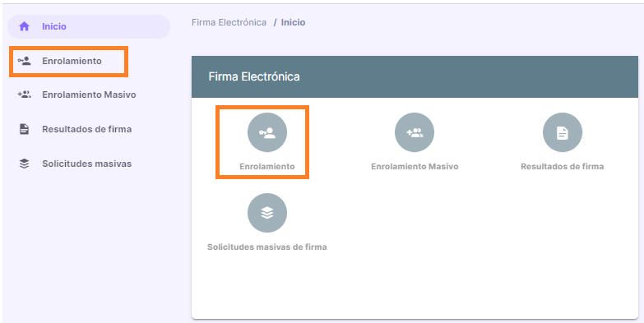644x323 pixels.
Task: Open Enrolamiento Masivo sidebar item
Action: (89, 95)
